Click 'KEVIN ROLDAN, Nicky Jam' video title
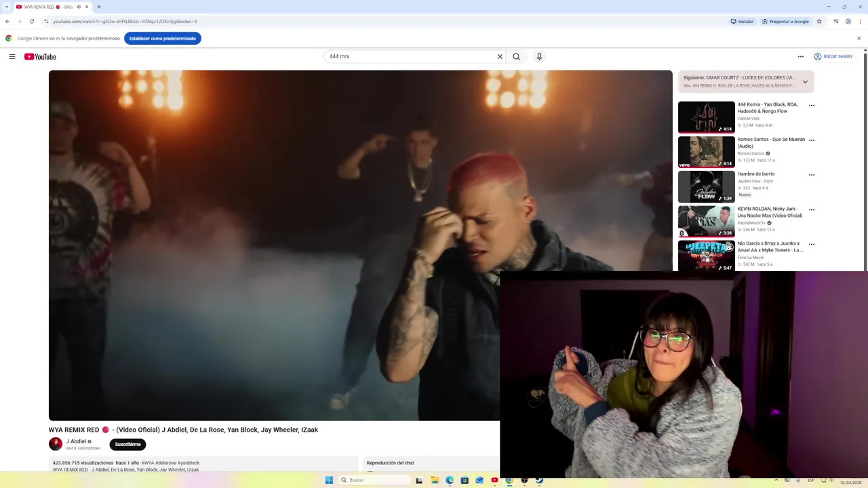Image resolution: width=868 pixels, height=488 pixels. (x=770, y=212)
